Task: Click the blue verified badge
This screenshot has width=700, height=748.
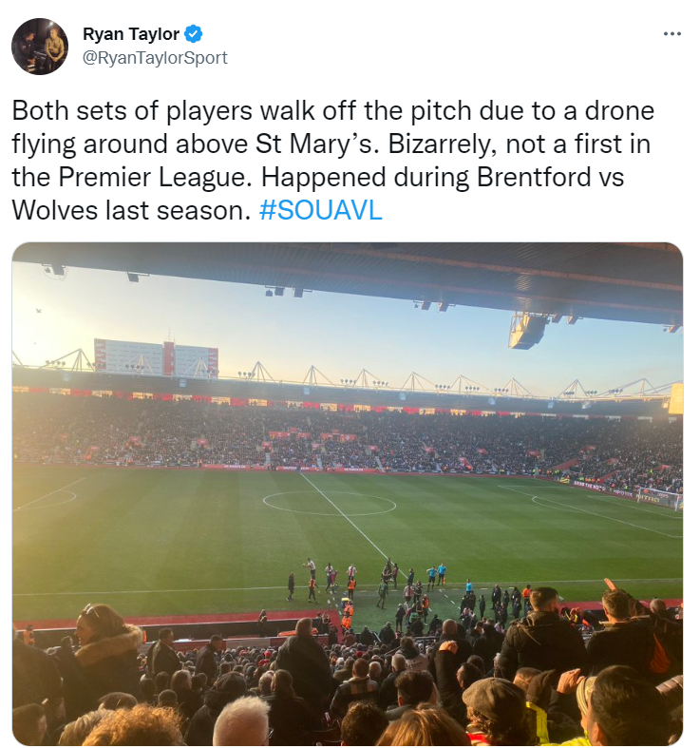Action: click(x=194, y=34)
